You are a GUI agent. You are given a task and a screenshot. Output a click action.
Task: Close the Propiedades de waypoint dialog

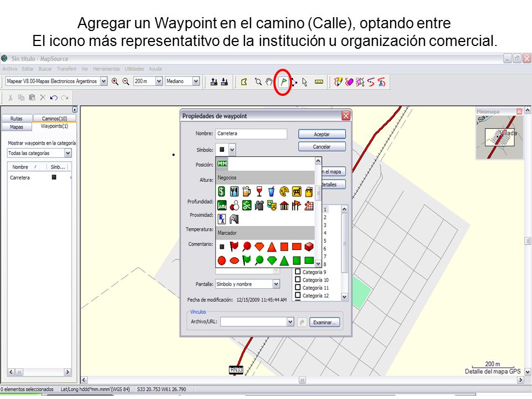346,116
